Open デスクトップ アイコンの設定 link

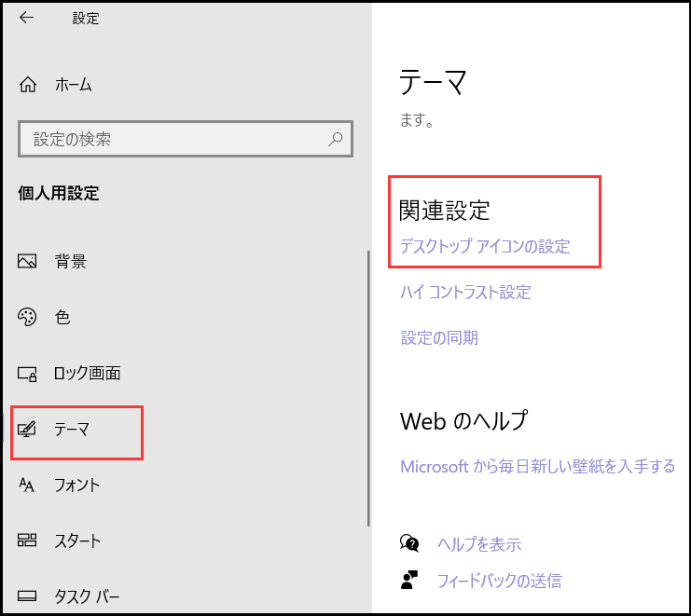coord(484,247)
